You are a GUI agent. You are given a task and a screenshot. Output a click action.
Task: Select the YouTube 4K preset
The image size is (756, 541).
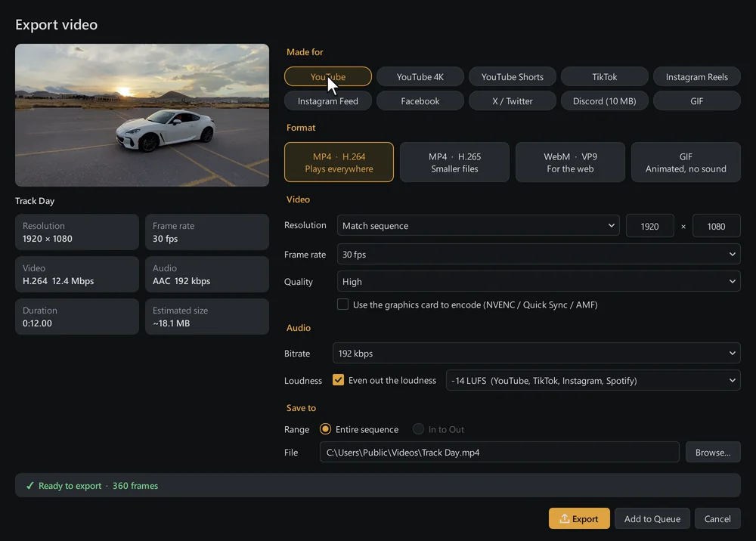pyautogui.click(x=420, y=76)
